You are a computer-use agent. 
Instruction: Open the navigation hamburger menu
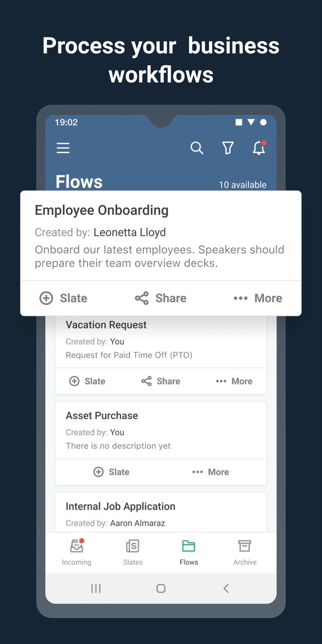click(x=63, y=148)
